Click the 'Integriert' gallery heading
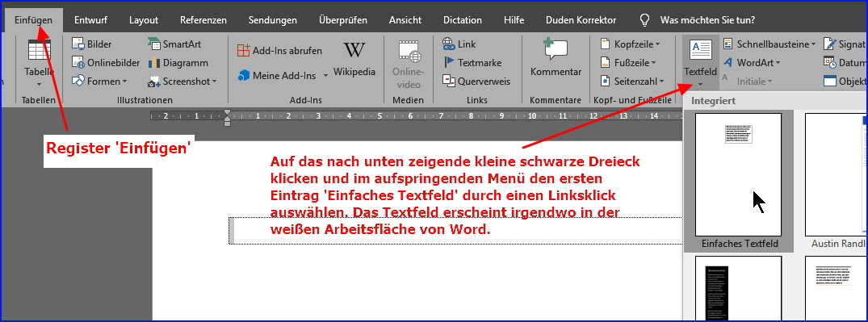Viewport: 868px width, 322px height. click(x=713, y=101)
